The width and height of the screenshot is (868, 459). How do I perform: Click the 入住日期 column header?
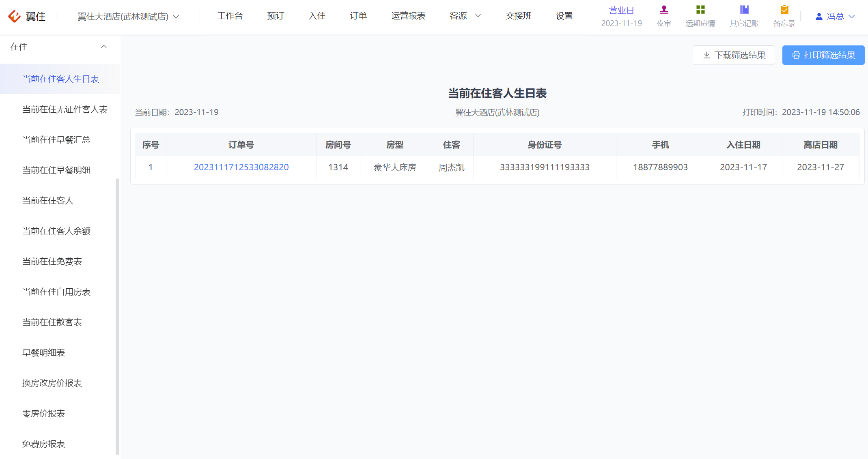pyautogui.click(x=743, y=145)
